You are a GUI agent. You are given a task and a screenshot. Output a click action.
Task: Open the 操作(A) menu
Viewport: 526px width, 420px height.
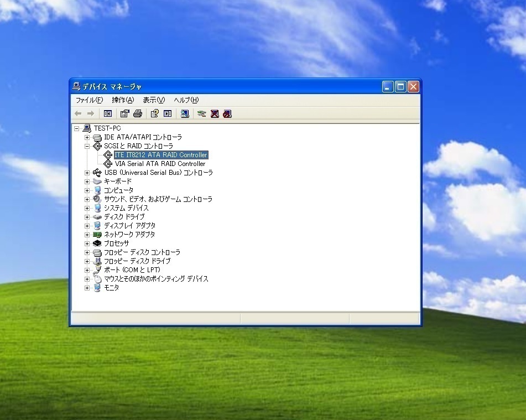pos(123,100)
